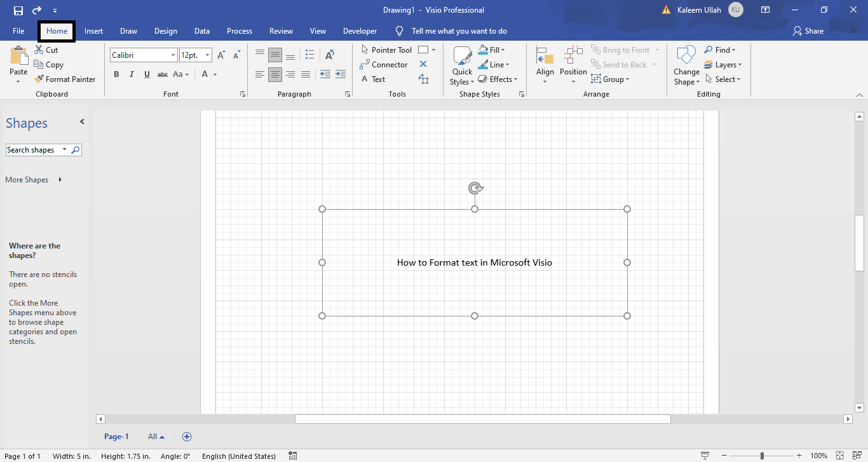The image size is (868, 462).
Task: Toggle italic formatting
Action: point(132,74)
